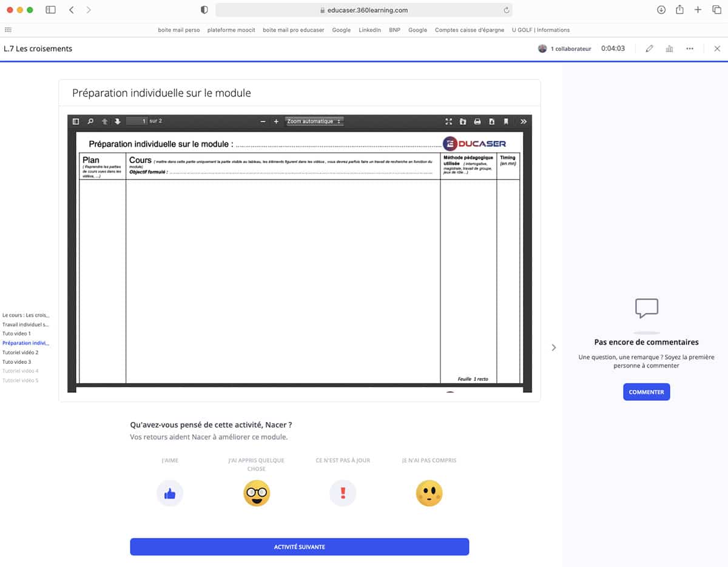Click the L.7 Les croisements title
The width and height of the screenshot is (728, 567).
[38, 49]
